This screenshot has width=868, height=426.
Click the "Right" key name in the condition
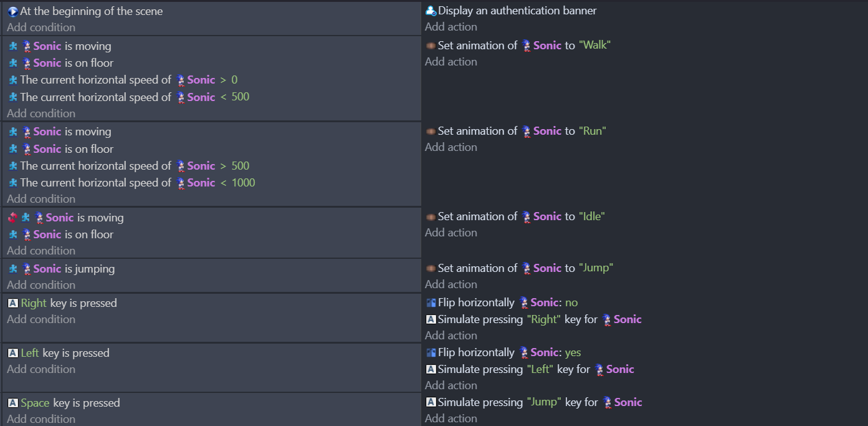[34, 303]
